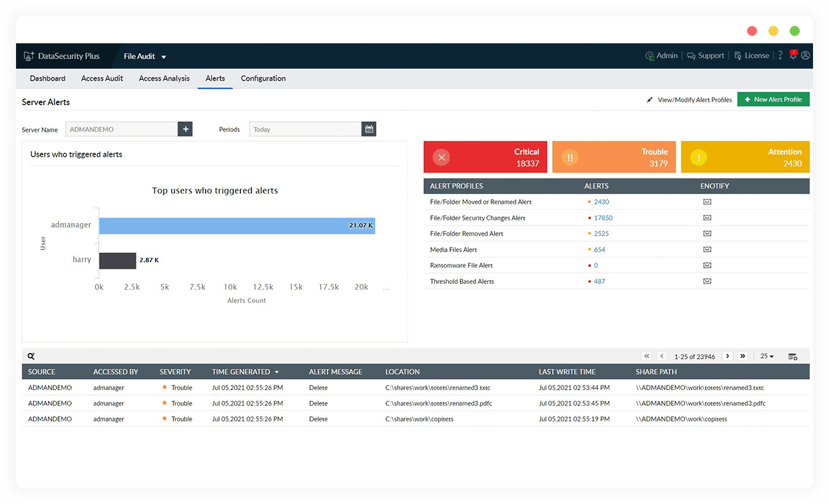
Task: Click the search icon above alerts table
Action: [31, 356]
